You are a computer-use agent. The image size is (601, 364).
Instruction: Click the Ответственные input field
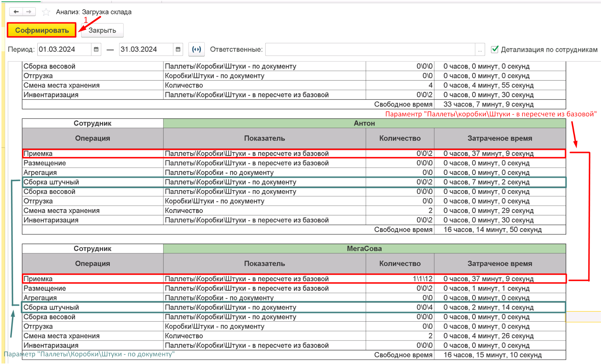click(371, 49)
